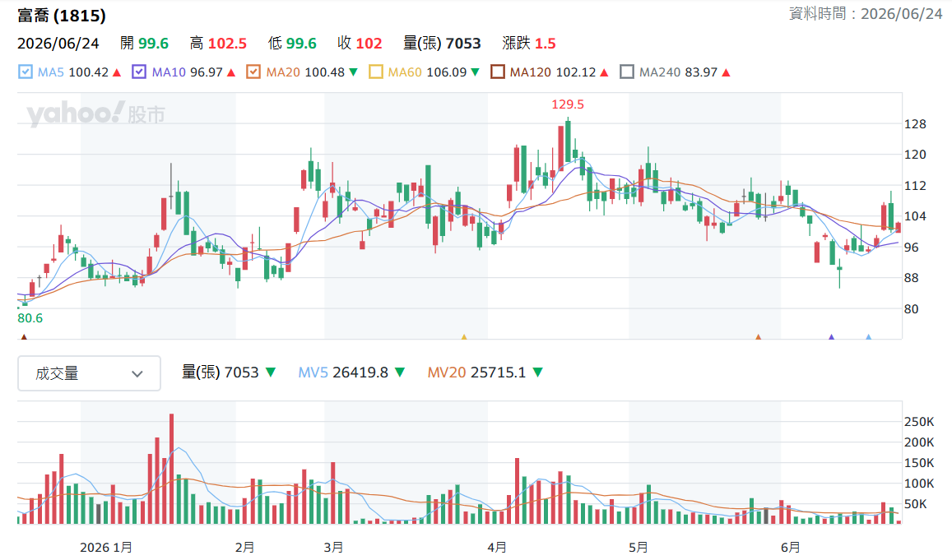Viewport: 952px width, 560px height.
Task: Click the purple triangle marker in June
Action: [x=832, y=336]
